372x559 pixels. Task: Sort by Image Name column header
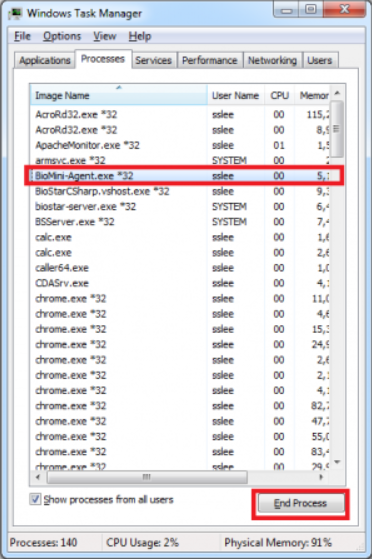pos(118,95)
